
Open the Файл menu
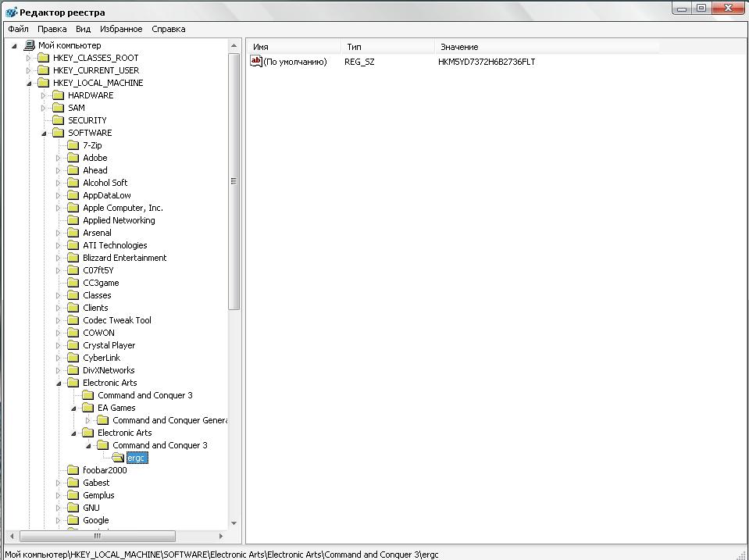(18, 29)
